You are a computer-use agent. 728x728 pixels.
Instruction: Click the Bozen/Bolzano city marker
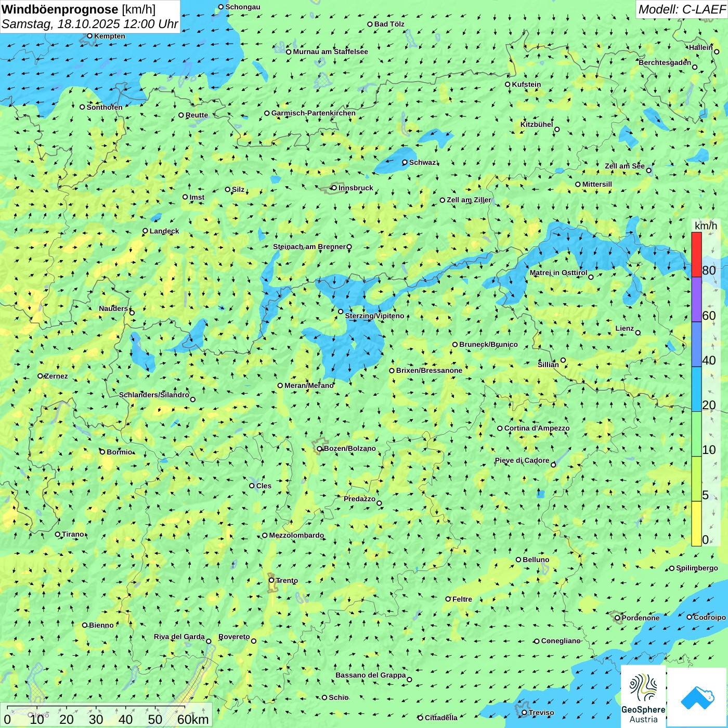320,449
